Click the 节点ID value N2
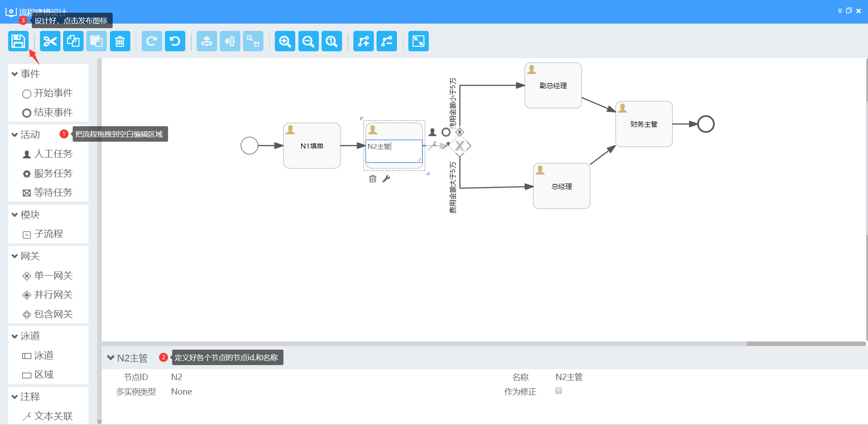Screen dimensions: 868x425 (x=177, y=377)
